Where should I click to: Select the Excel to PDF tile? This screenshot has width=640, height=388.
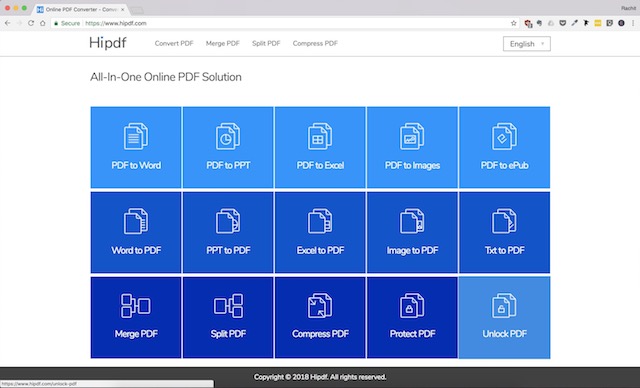[x=320, y=232]
